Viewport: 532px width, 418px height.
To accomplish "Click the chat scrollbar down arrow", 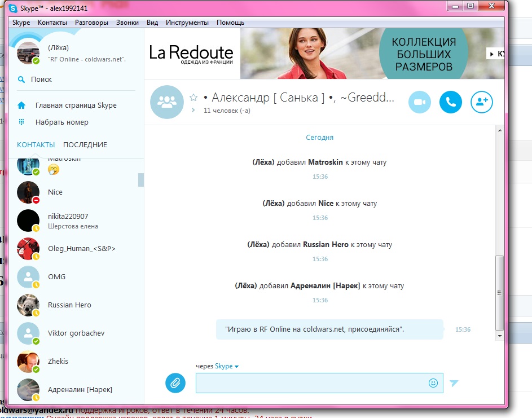I will click(499, 336).
